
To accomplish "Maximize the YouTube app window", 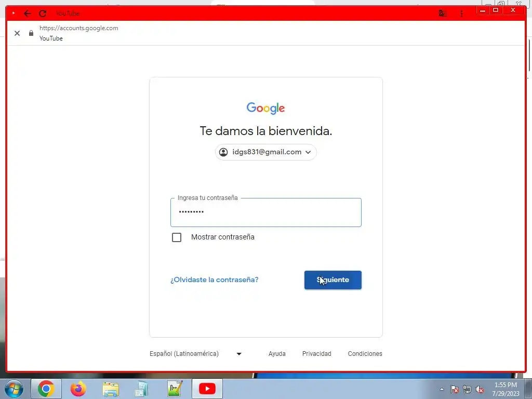I will [x=496, y=10].
